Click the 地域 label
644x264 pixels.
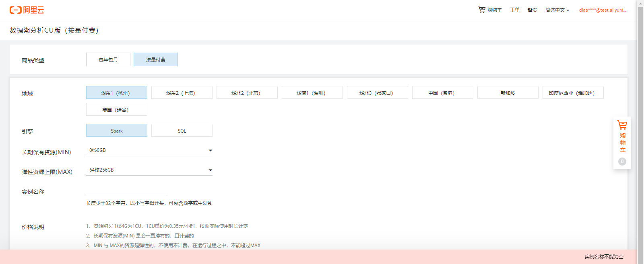click(27, 94)
